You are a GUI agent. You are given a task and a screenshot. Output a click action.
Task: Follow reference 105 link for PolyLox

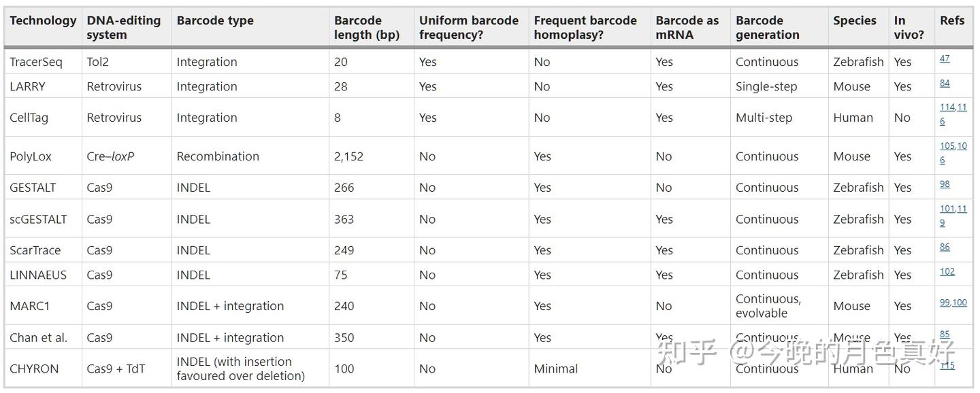point(947,146)
